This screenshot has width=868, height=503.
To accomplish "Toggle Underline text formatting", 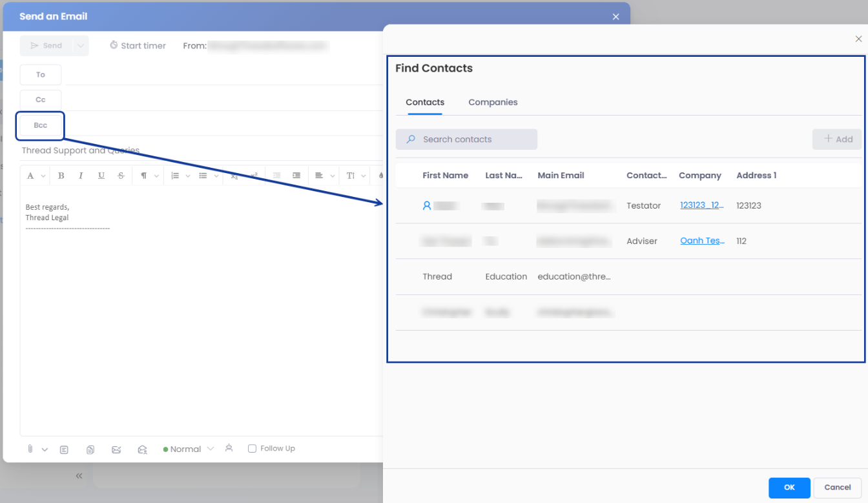I will (x=101, y=176).
